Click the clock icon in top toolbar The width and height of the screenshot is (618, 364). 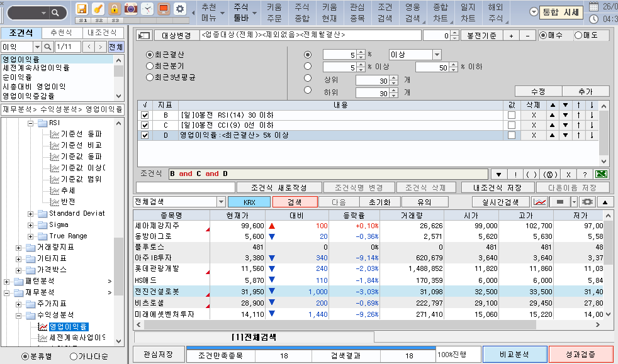pyautogui.click(x=147, y=9)
